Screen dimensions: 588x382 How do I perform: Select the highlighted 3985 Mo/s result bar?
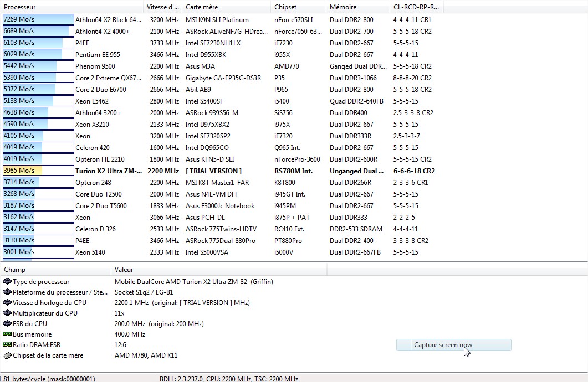[38, 171]
